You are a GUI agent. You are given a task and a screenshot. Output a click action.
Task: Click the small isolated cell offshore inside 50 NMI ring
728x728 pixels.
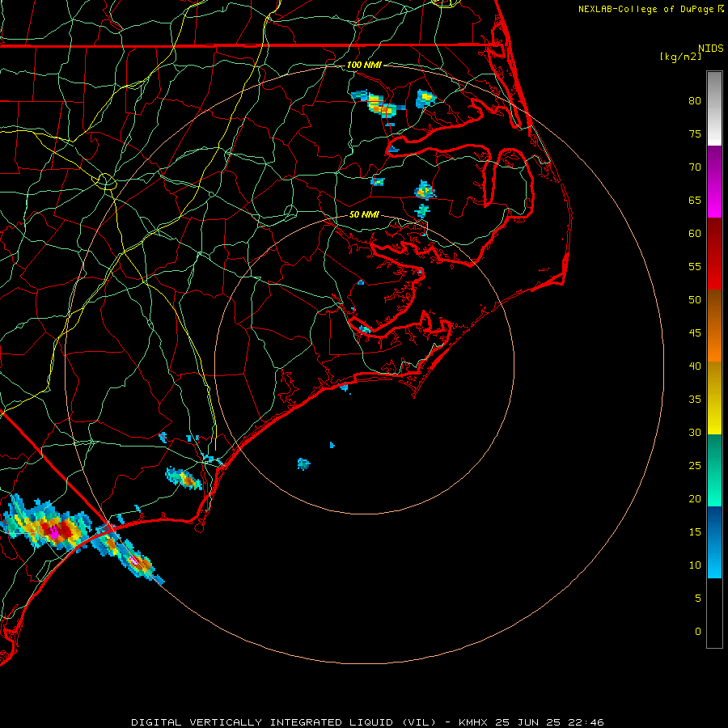click(303, 463)
